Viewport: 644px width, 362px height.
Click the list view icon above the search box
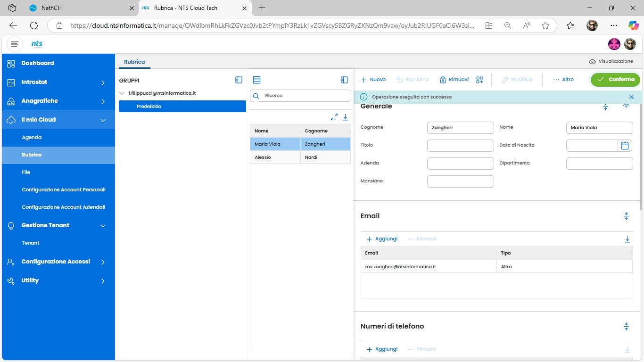(x=256, y=80)
